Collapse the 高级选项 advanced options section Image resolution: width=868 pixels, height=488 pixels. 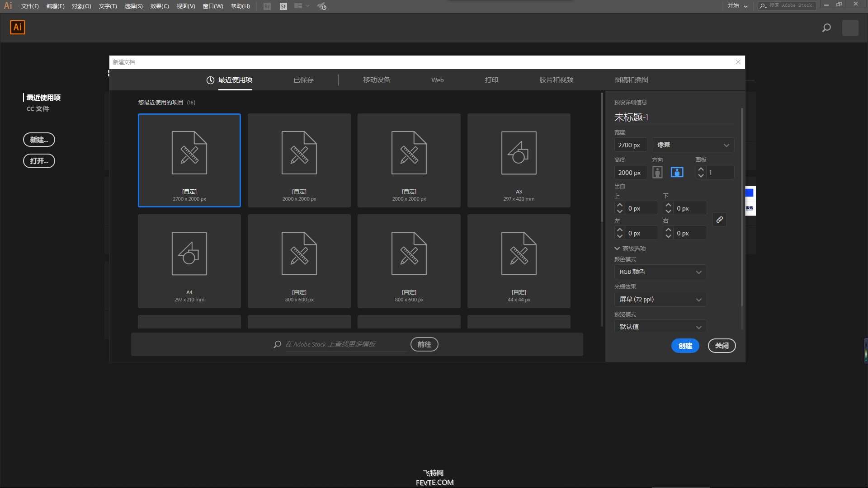pos(630,249)
